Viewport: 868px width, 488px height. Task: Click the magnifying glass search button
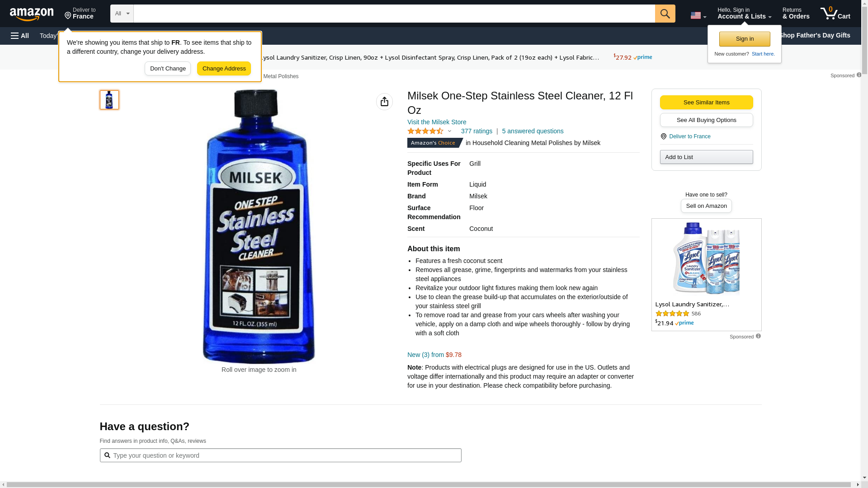[665, 14]
